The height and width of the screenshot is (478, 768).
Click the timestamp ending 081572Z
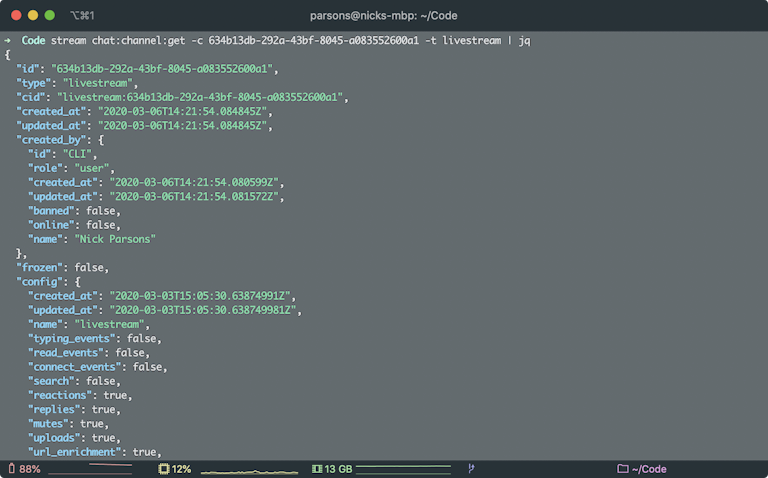194,196
